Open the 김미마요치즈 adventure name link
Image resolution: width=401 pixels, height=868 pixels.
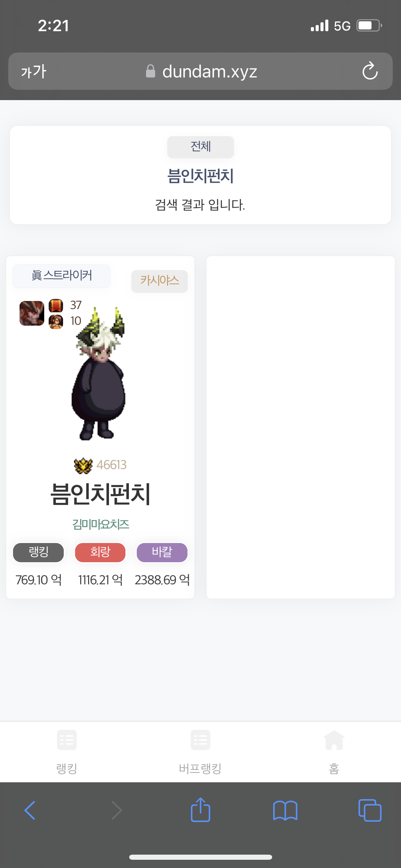pos(100,524)
